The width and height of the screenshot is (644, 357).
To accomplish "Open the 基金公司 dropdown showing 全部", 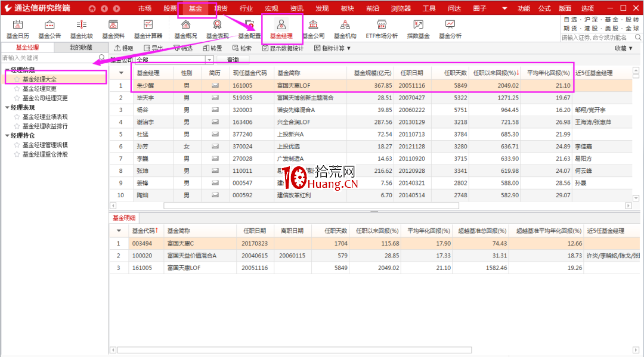I will (209, 60).
